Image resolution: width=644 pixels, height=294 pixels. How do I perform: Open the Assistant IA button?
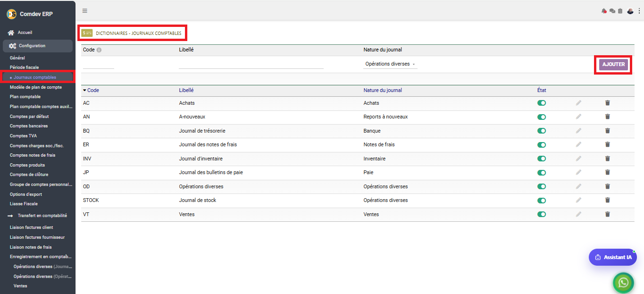pos(613,257)
